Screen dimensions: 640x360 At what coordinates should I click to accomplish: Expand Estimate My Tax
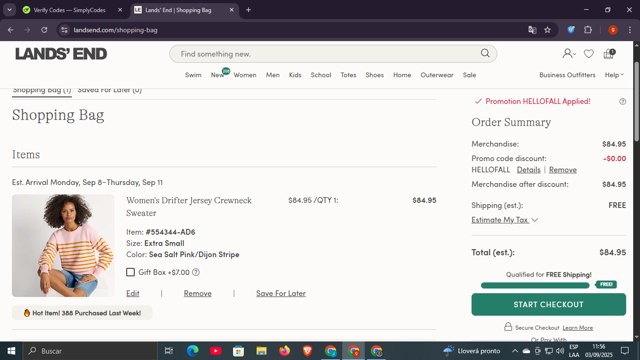pyautogui.click(x=504, y=220)
